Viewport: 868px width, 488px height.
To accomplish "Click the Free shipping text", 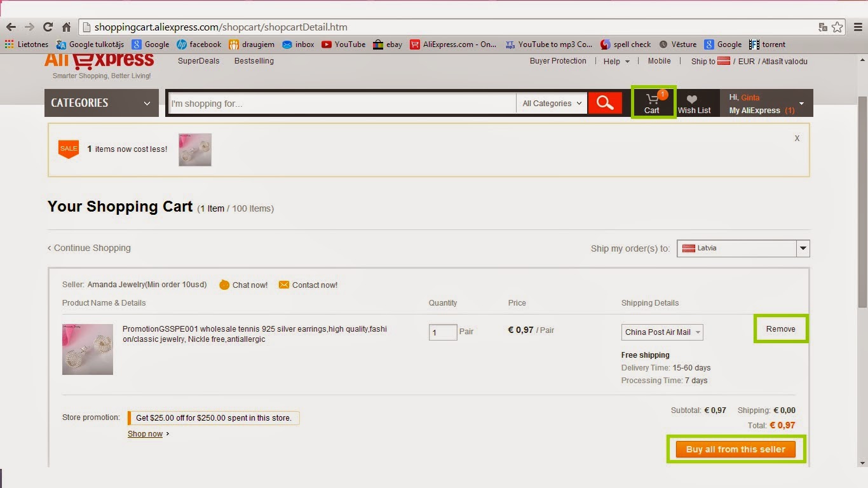I will coord(646,355).
